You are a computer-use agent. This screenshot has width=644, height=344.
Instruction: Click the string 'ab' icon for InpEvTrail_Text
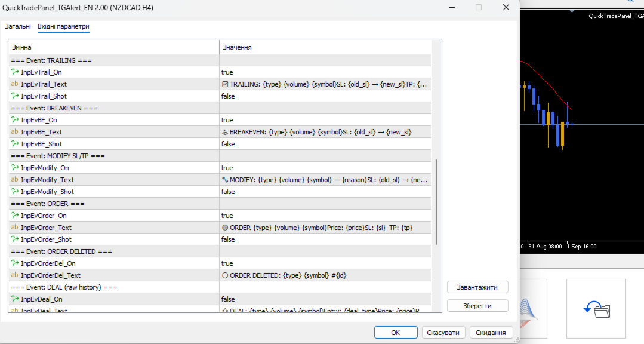tap(15, 84)
